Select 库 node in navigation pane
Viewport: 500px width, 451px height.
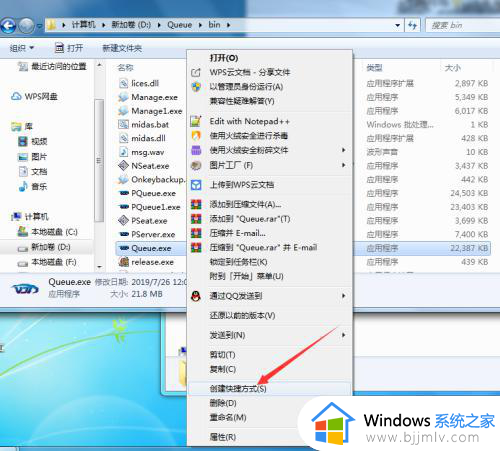point(22,127)
